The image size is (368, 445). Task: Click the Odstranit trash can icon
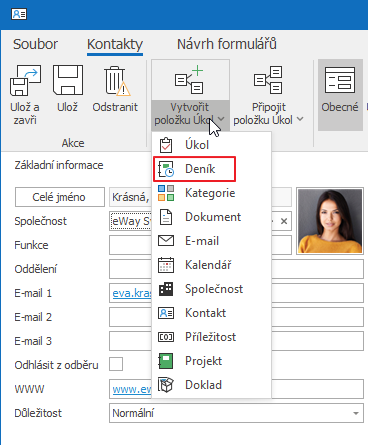point(117,80)
